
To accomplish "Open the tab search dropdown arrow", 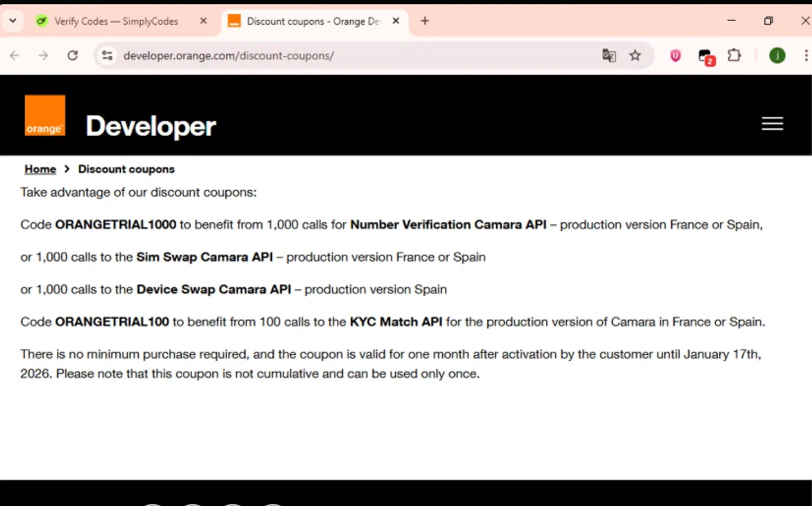I will 12,21.
